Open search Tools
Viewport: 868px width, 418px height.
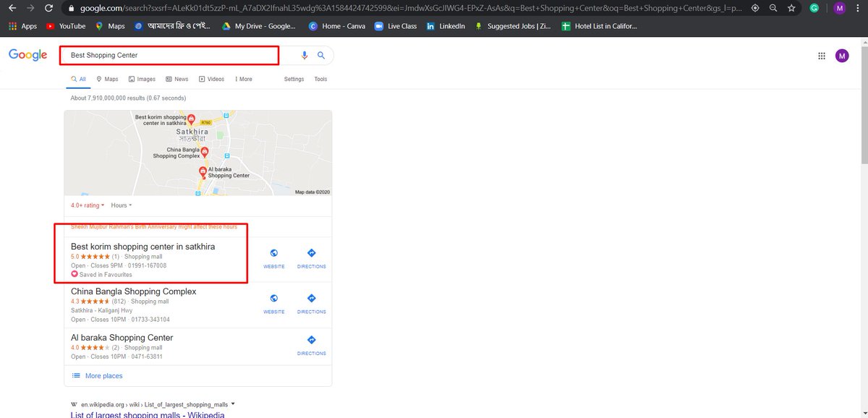pos(320,79)
